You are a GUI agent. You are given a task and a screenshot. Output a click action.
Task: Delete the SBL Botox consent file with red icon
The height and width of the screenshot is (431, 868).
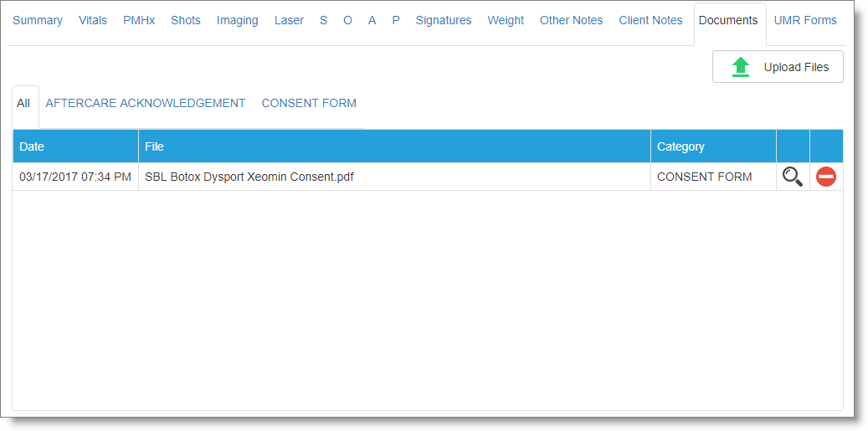tap(826, 177)
